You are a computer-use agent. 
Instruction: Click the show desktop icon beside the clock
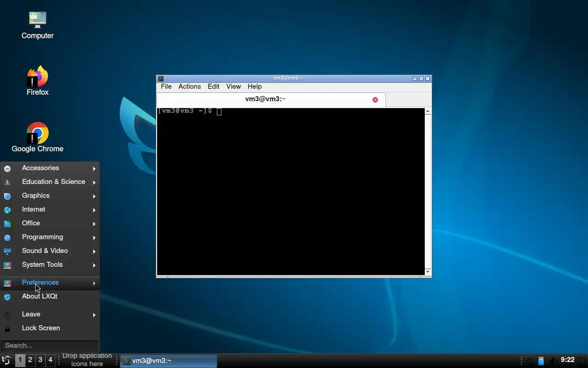pos(582,361)
